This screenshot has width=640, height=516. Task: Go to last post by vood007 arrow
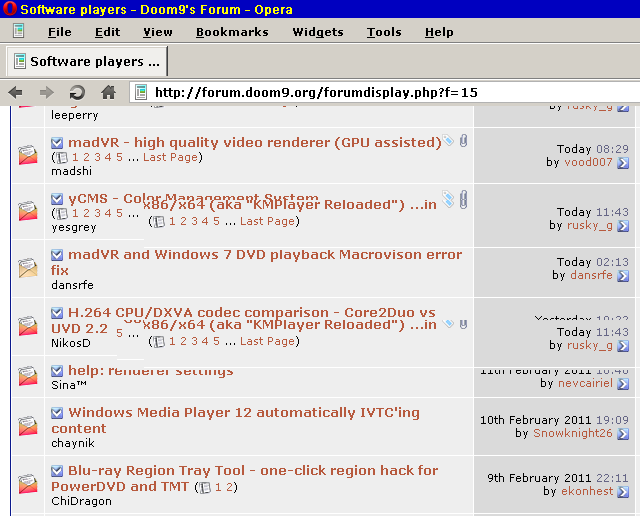[x=623, y=163]
